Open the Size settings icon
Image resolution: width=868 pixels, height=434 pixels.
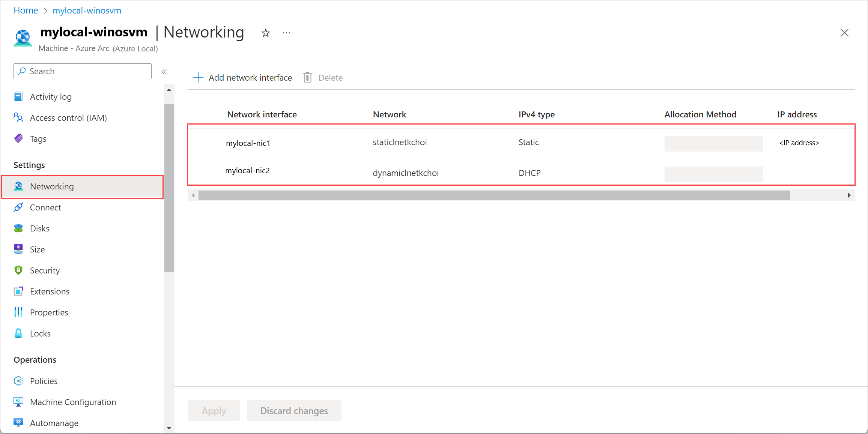(18, 249)
